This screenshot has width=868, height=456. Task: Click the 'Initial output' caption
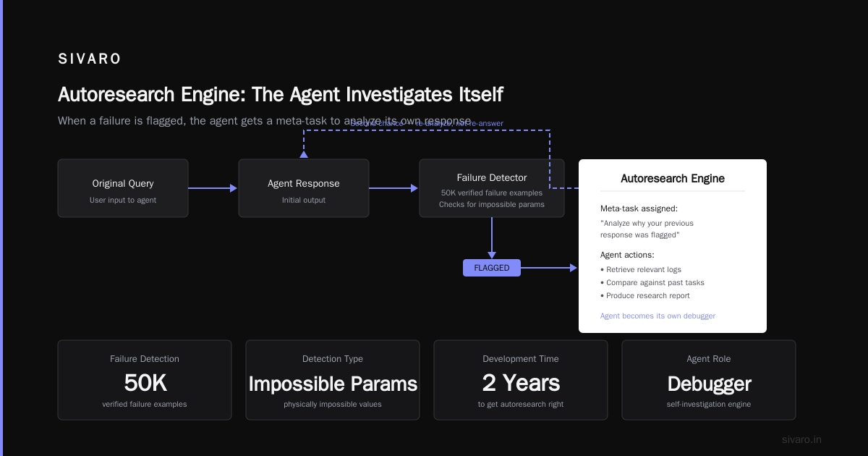pos(304,200)
